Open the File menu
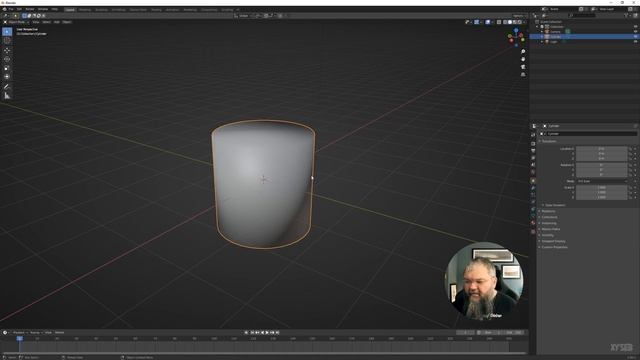 11,9
